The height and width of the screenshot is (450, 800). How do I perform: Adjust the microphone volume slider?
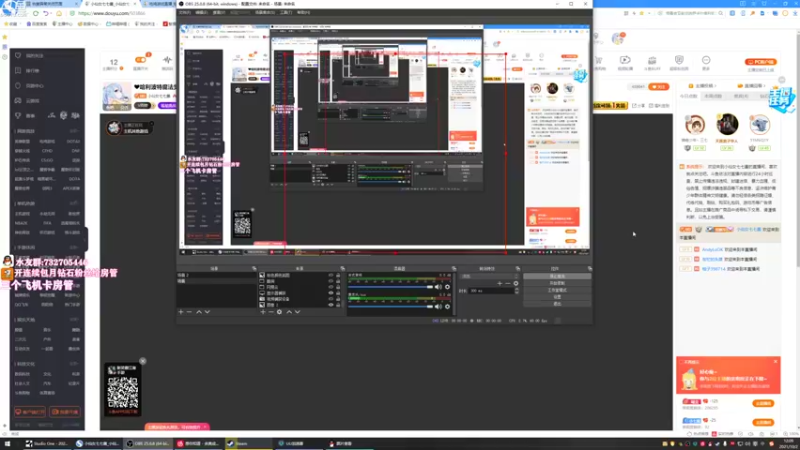click(x=390, y=306)
